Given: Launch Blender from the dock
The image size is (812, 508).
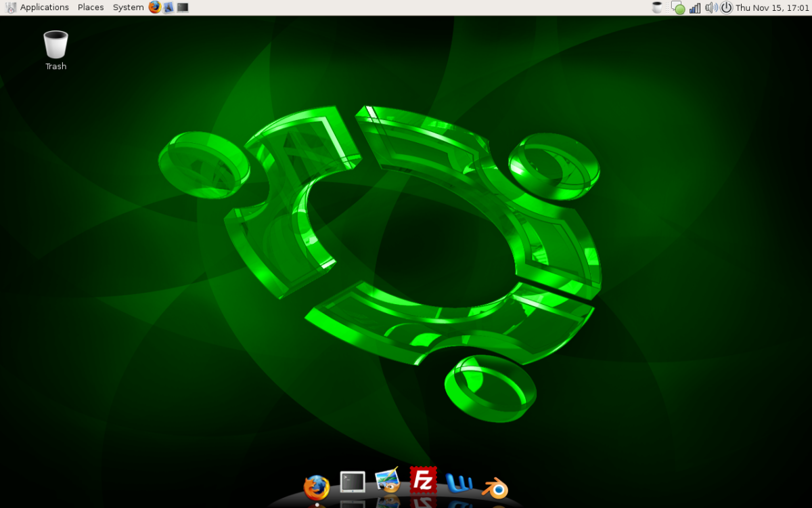Looking at the screenshot, I should (495, 487).
